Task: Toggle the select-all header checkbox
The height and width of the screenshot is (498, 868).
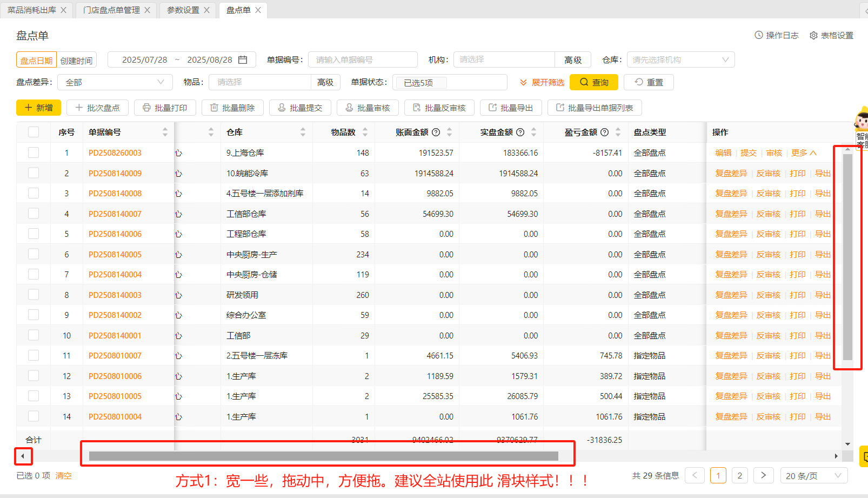Action: pos(34,132)
